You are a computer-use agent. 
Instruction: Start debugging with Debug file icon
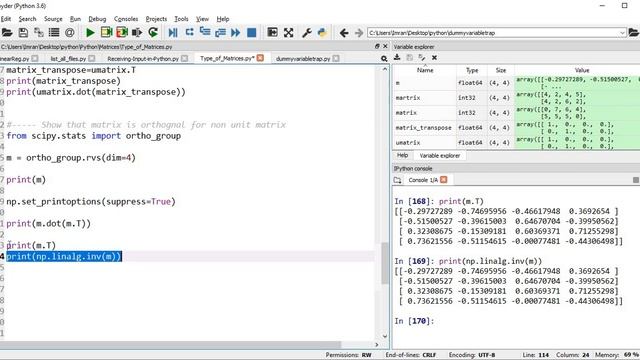[173, 32]
